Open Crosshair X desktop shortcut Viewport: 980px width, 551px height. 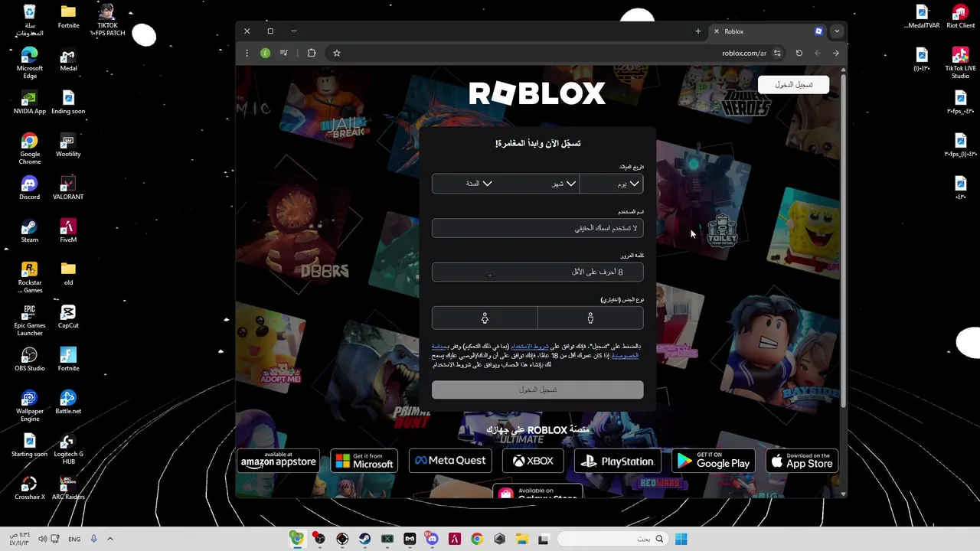29,489
